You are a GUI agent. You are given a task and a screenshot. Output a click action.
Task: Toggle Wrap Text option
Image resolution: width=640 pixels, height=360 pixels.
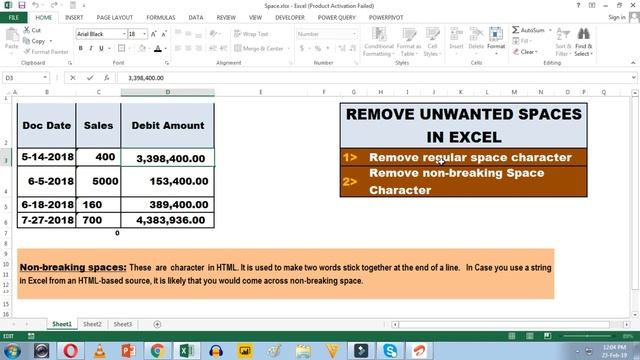coord(251,34)
